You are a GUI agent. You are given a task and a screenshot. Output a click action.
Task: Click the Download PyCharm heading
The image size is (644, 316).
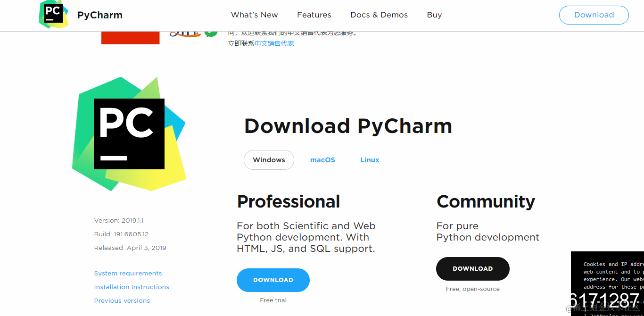pyautogui.click(x=348, y=126)
